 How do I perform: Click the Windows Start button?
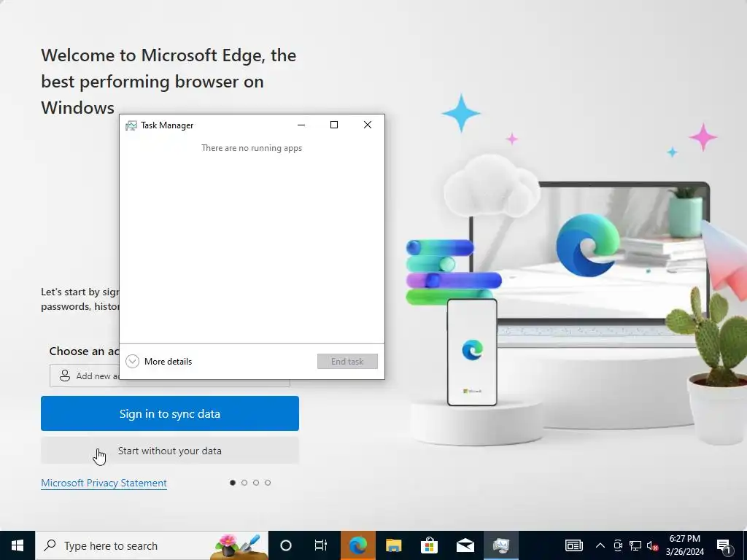[18, 545]
